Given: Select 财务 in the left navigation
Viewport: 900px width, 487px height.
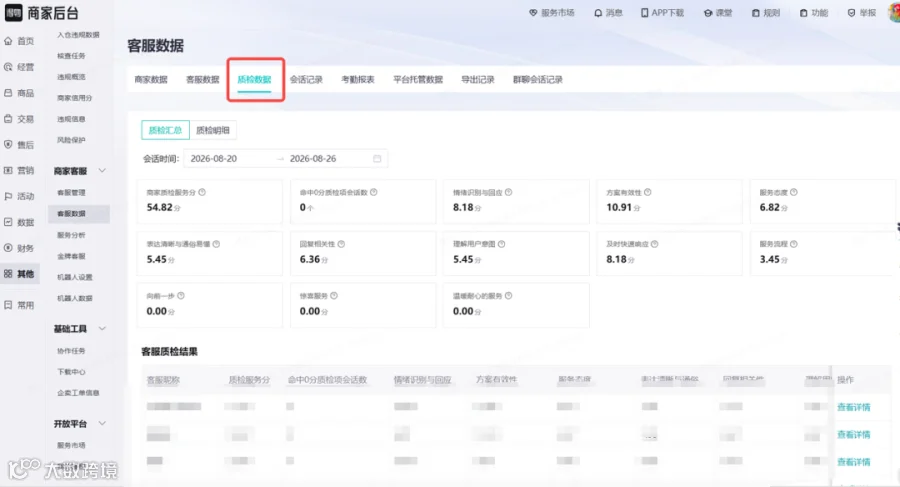Looking at the screenshot, I should [x=19, y=248].
